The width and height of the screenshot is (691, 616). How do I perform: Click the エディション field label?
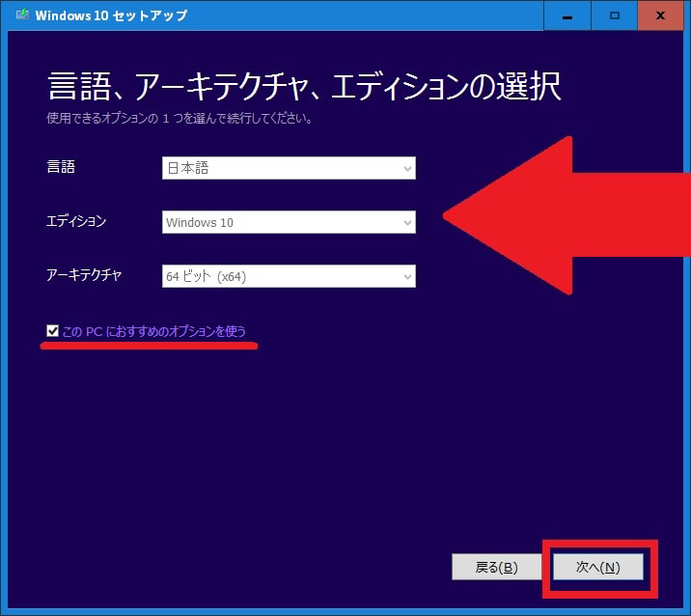click(x=76, y=221)
